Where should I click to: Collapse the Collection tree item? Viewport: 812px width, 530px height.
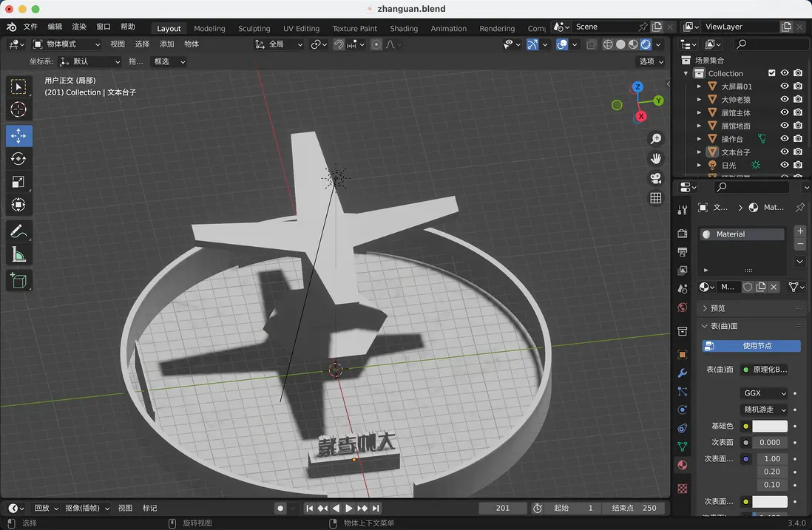click(x=685, y=72)
